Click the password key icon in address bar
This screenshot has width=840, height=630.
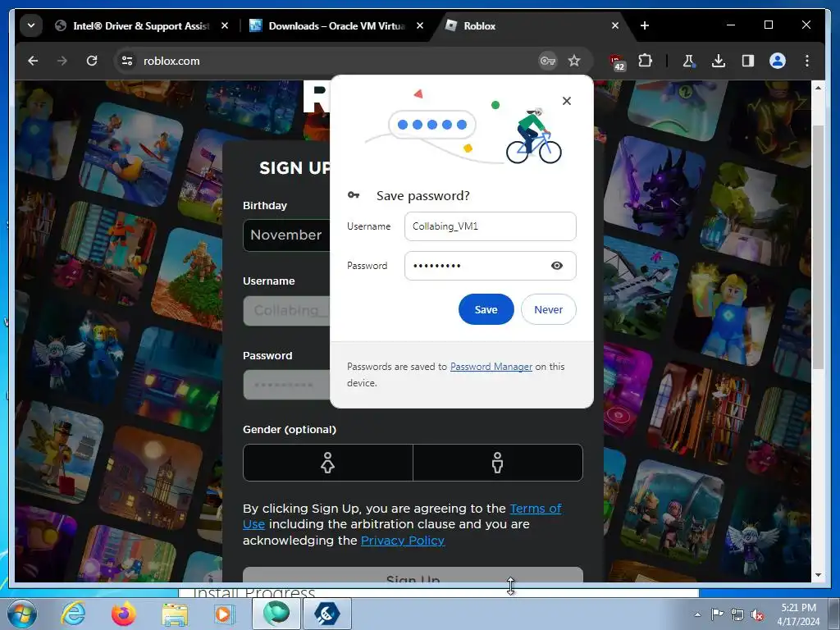coord(547,61)
